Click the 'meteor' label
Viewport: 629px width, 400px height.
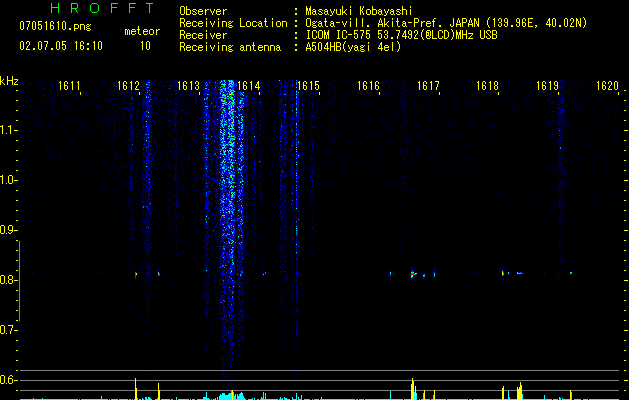coord(142,31)
